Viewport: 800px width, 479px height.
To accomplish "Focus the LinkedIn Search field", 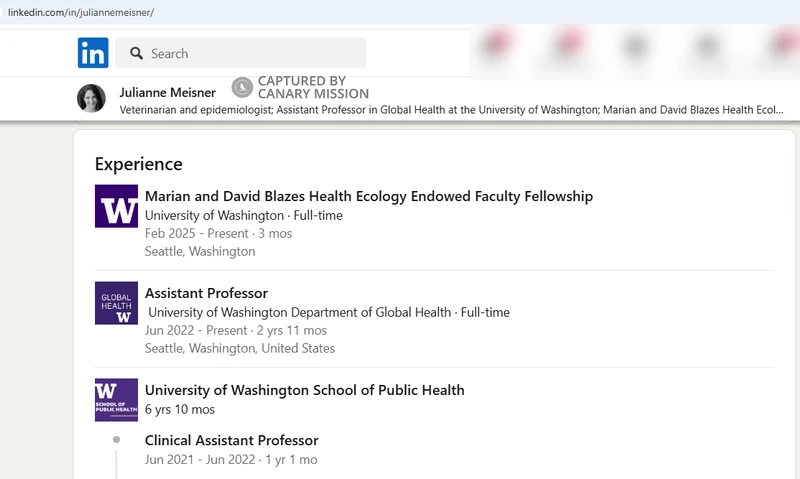I will [240, 53].
